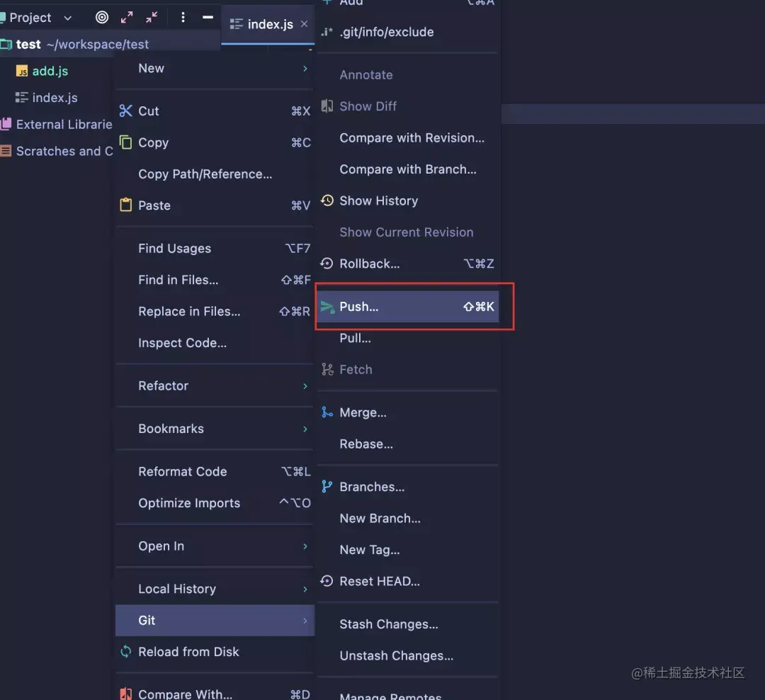Expand the Local History submenu
Image resolution: width=765 pixels, height=700 pixels.
[x=215, y=589]
